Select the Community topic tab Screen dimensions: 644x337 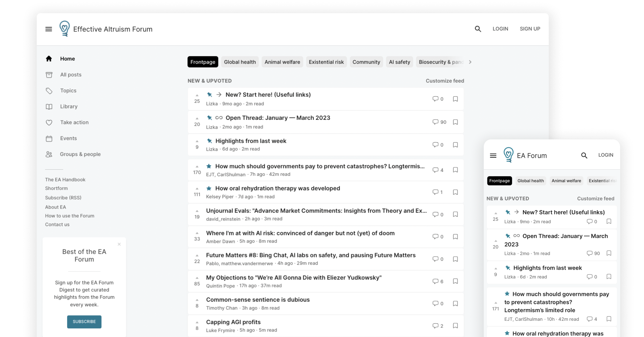366,62
